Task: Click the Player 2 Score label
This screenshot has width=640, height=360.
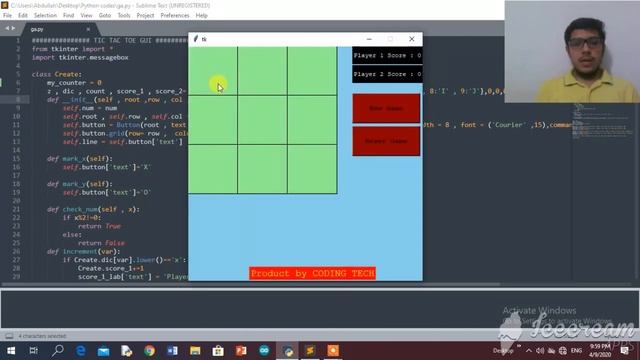Action: point(387,74)
